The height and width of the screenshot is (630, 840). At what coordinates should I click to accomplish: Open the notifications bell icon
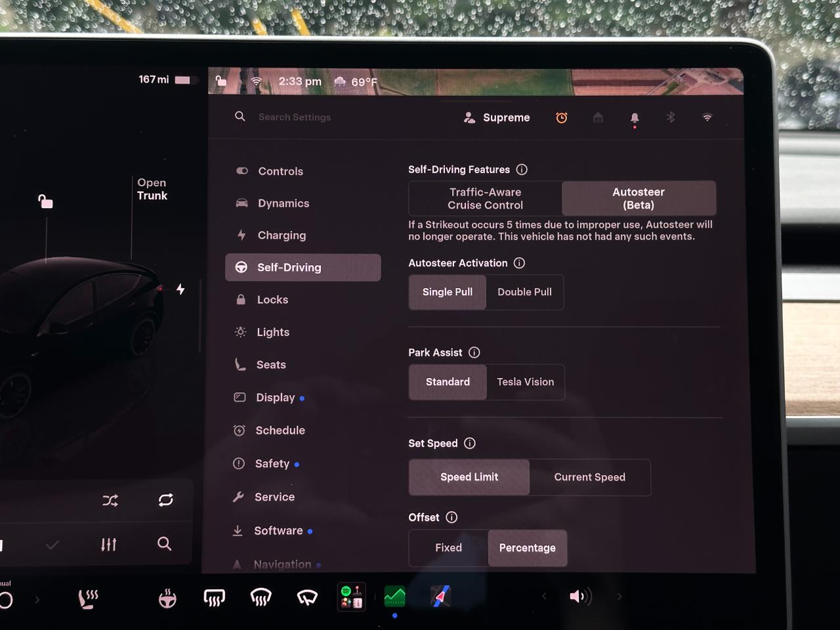point(635,119)
